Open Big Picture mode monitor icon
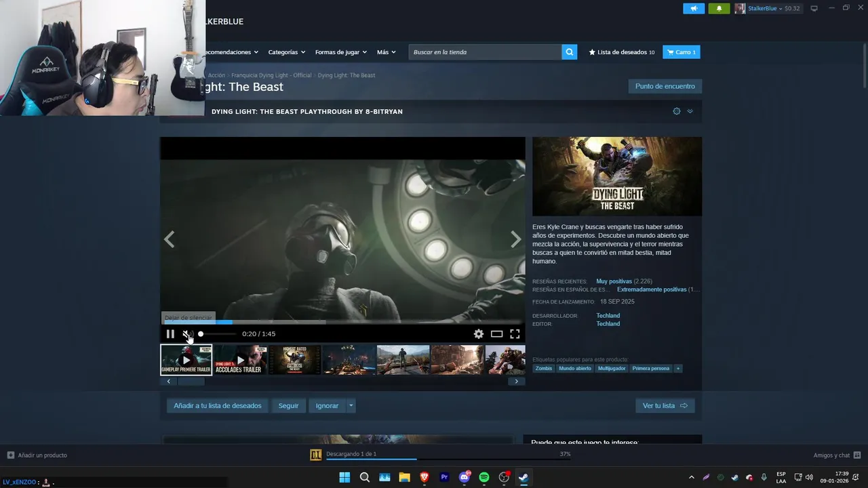The width and height of the screenshot is (868, 488). point(814,8)
